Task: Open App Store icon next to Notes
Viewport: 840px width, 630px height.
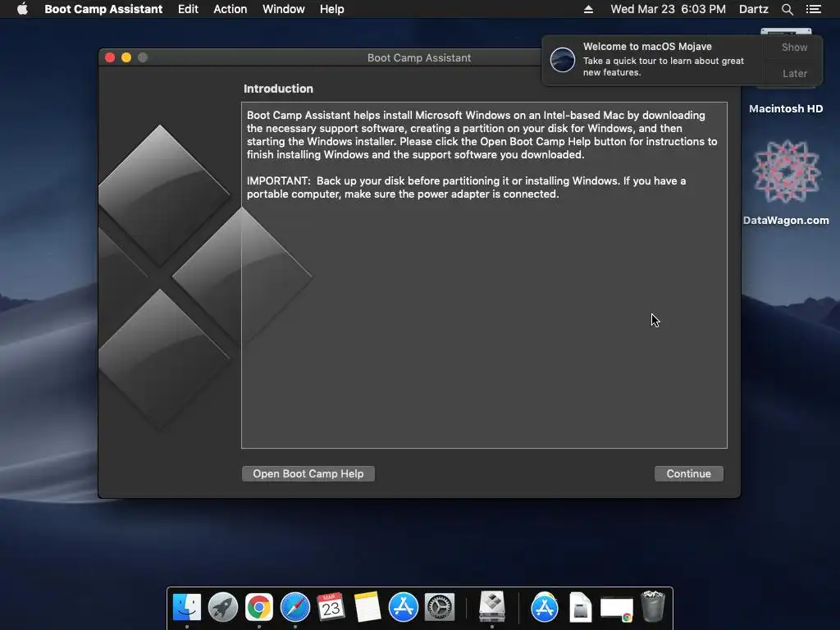Action: point(403,607)
